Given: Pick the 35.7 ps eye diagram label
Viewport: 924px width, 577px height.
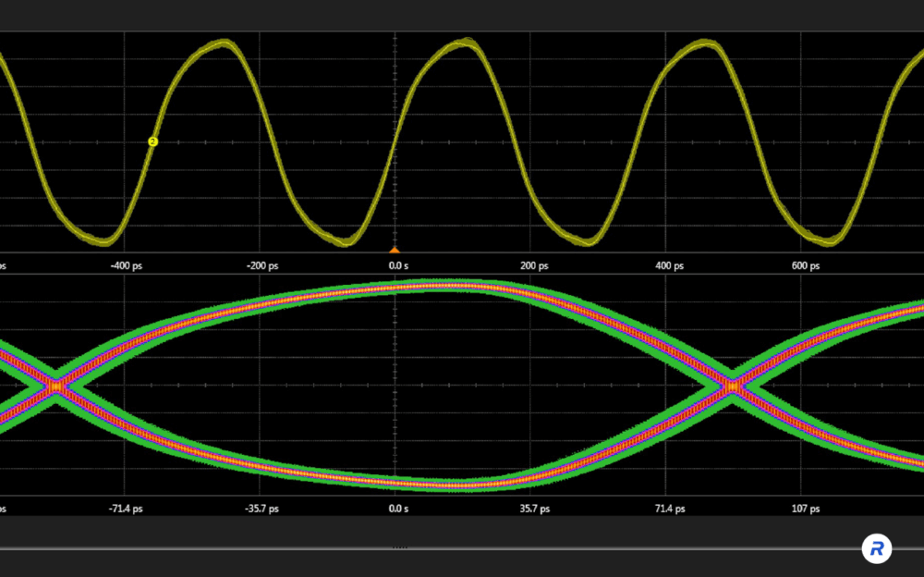Looking at the screenshot, I should [x=534, y=509].
